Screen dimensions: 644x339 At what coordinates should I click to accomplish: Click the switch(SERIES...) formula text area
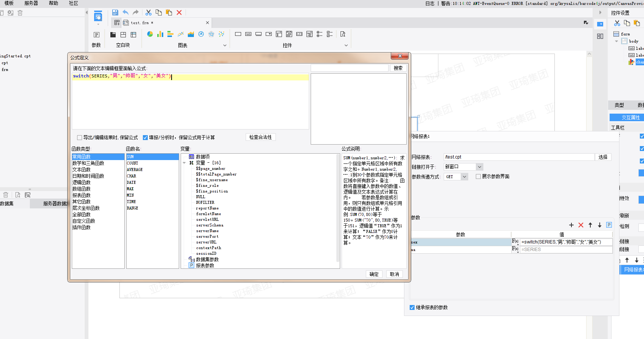190,101
